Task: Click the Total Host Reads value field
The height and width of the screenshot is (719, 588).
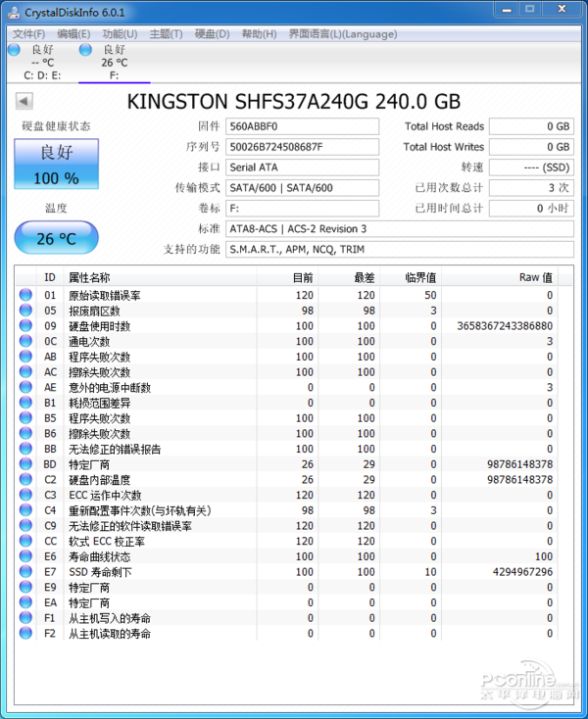Action: [531, 126]
